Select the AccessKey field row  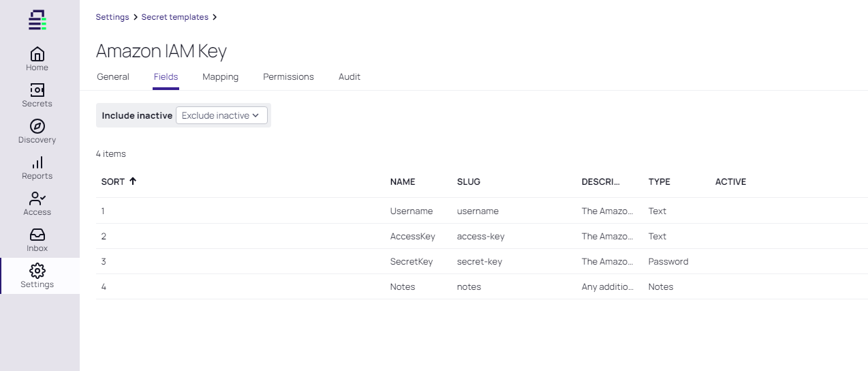482,237
